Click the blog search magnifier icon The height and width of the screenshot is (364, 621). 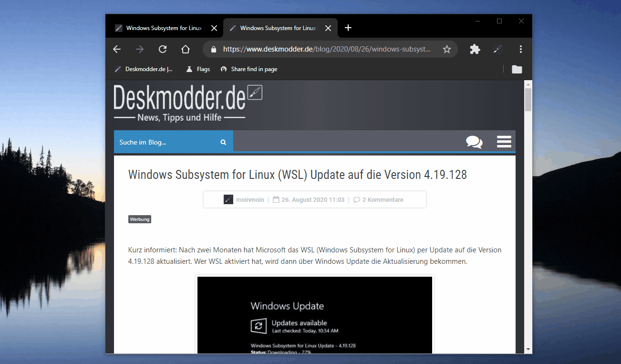223,142
